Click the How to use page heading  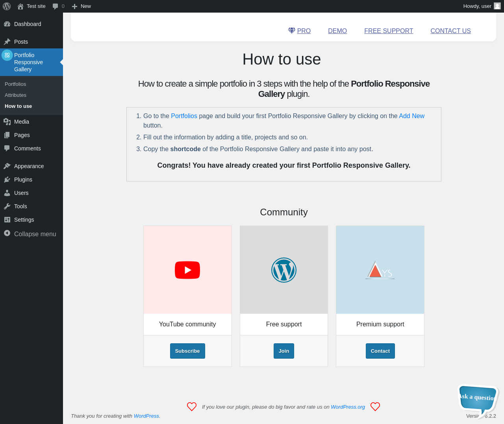click(282, 59)
